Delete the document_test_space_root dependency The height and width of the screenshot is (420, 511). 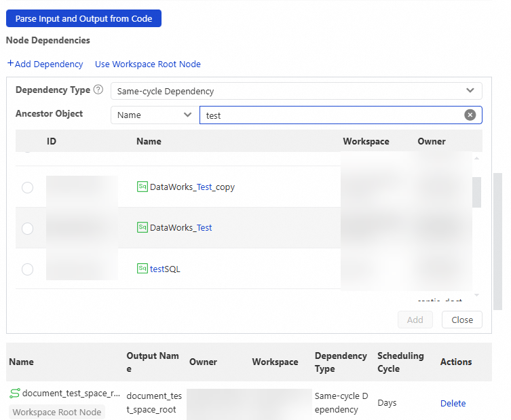point(453,404)
